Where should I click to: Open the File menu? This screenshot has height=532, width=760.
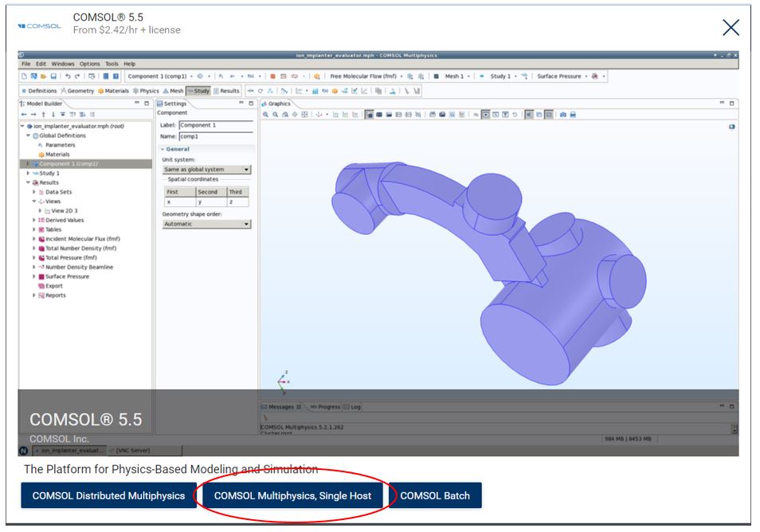point(26,64)
